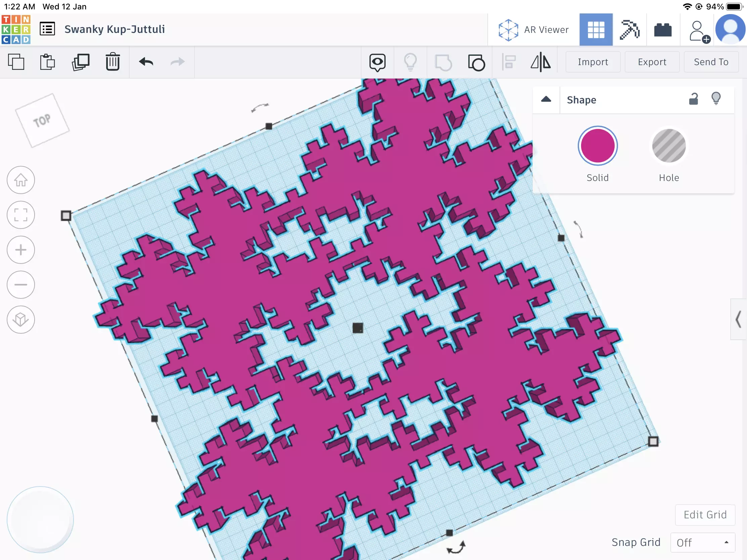This screenshot has width=747, height=560.
Task: Delete selection with the trash icon
Action: click(x=113, y=62)
